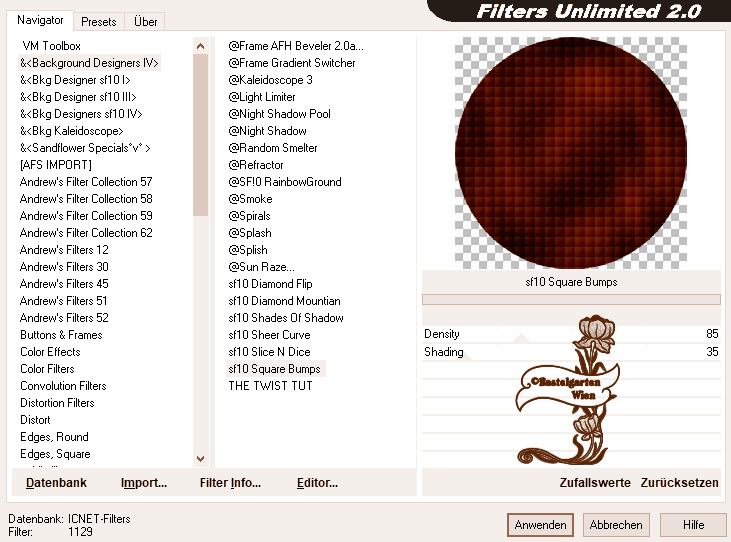Select the Color Effects category

coord(50,352)
